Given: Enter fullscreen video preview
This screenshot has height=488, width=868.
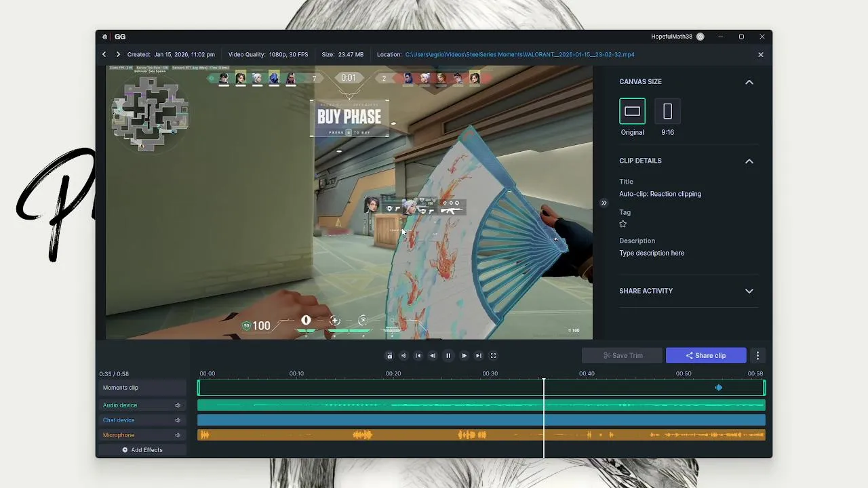Looking at the screenshot, I should pyautogui.click(x=493, y=355).
